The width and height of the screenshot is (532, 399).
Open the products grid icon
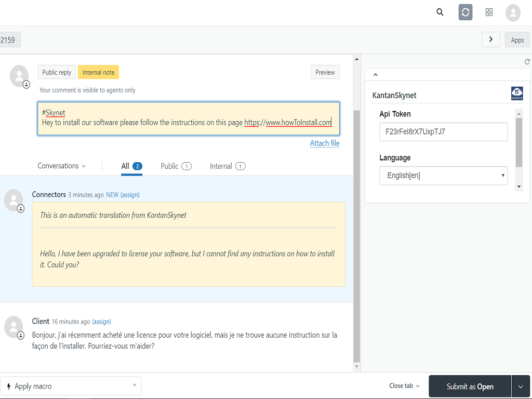click(x=489, y=12)
